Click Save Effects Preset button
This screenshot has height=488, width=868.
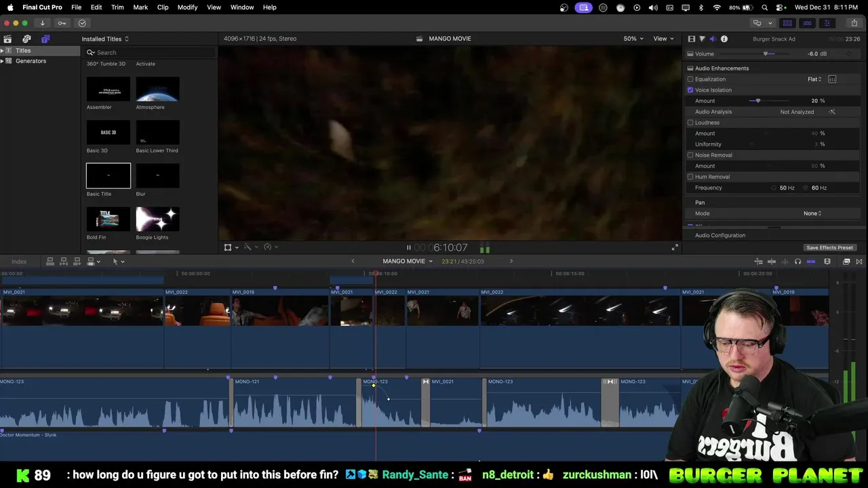829,247
